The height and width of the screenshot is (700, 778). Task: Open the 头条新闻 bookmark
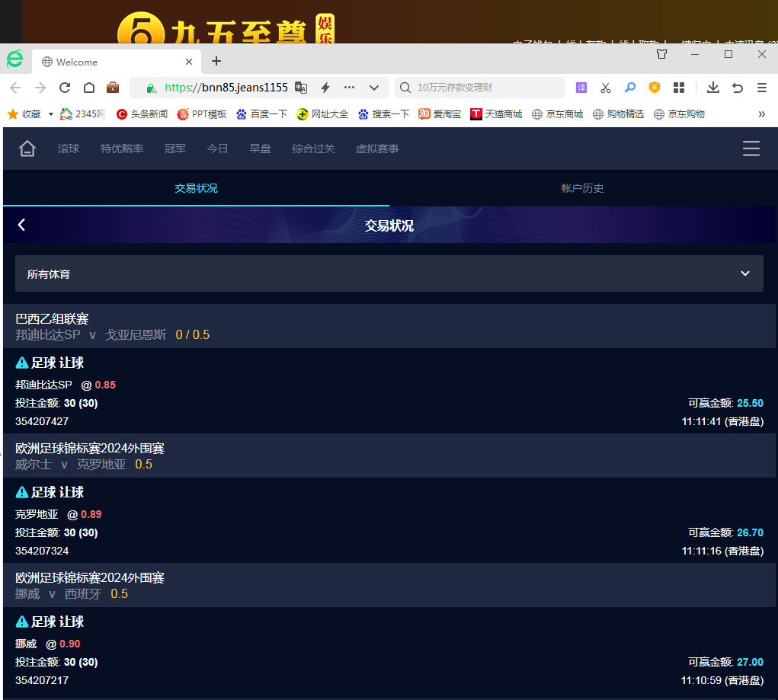(142, 114)
